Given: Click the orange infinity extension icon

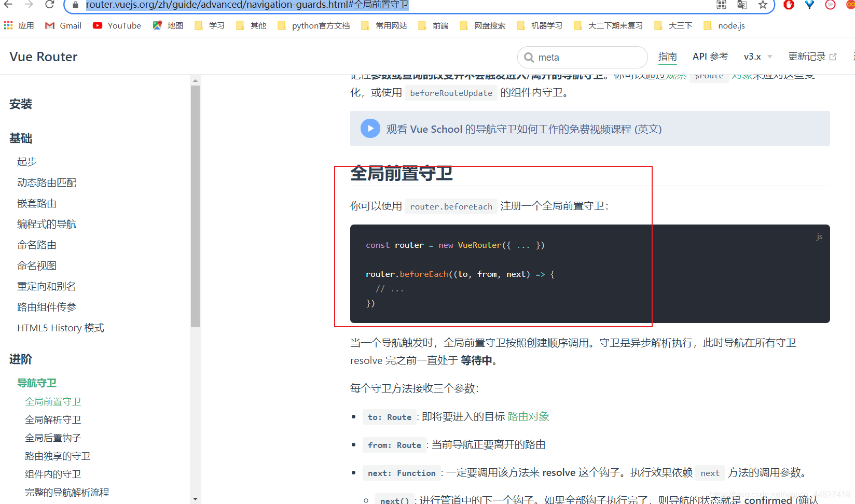Looking at the screenshot, I should 851,5.
